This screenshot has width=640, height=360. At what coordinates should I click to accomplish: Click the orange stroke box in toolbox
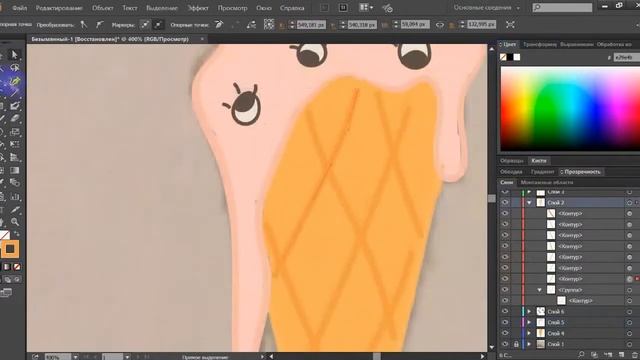[x=10, y=249]
